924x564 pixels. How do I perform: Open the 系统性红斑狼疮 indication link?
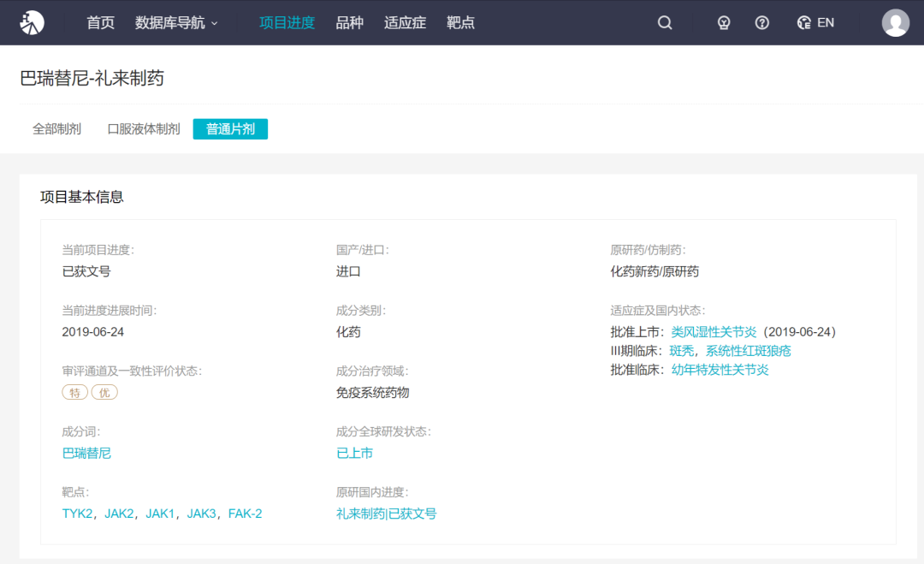point(749,351)
